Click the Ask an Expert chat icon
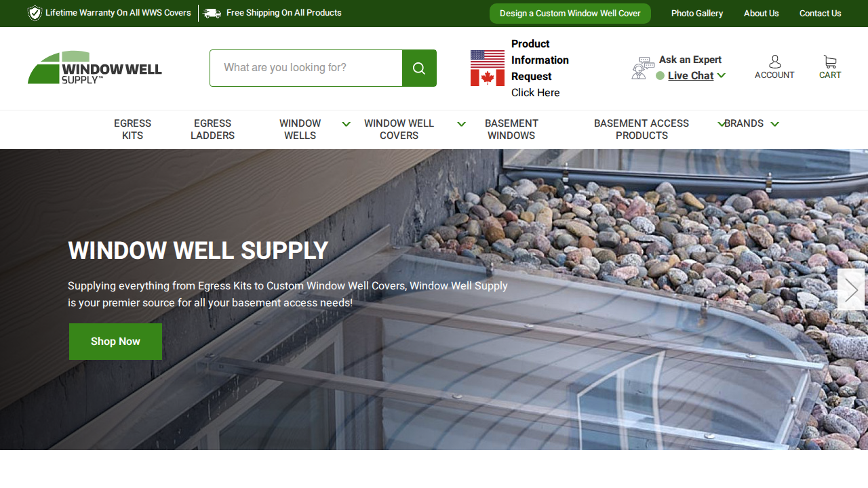The image size is (868, 488). click(642, 68)
